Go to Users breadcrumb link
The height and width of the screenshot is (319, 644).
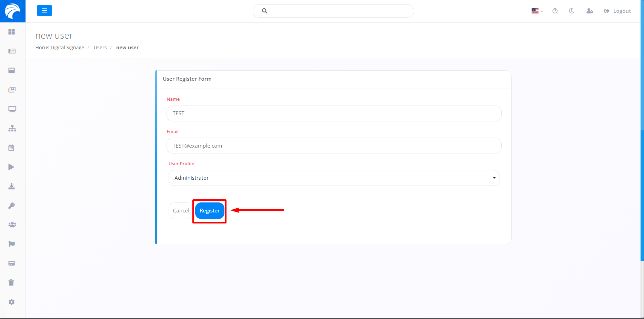click(x=100, y=48)
